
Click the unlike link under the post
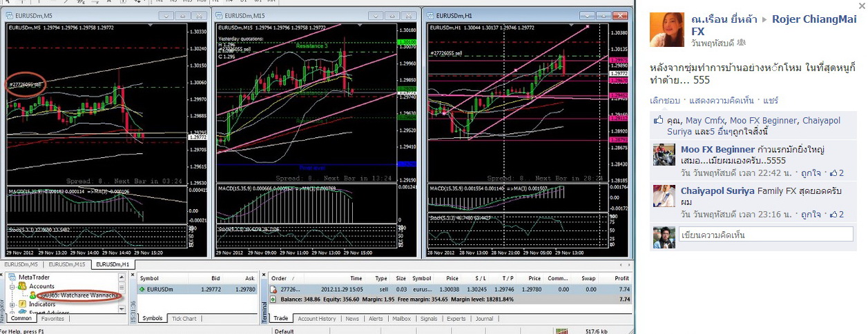[x=664, y=100]
